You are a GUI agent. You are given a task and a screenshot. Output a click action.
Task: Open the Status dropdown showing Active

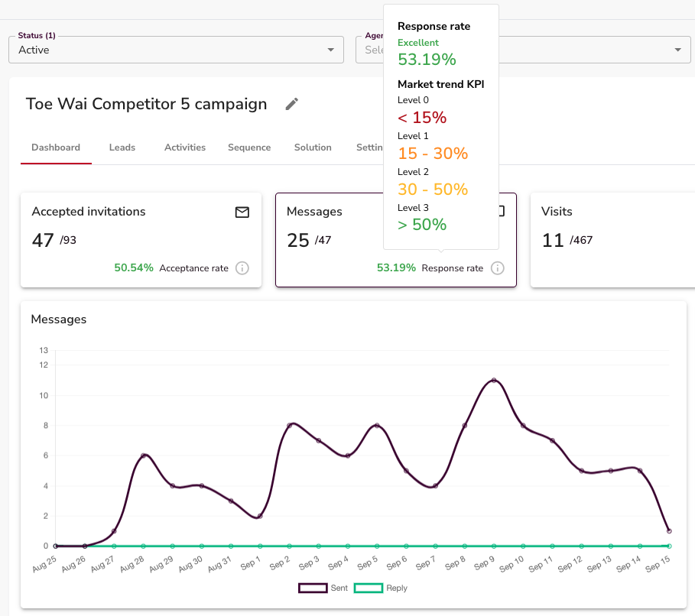(176, 50)
